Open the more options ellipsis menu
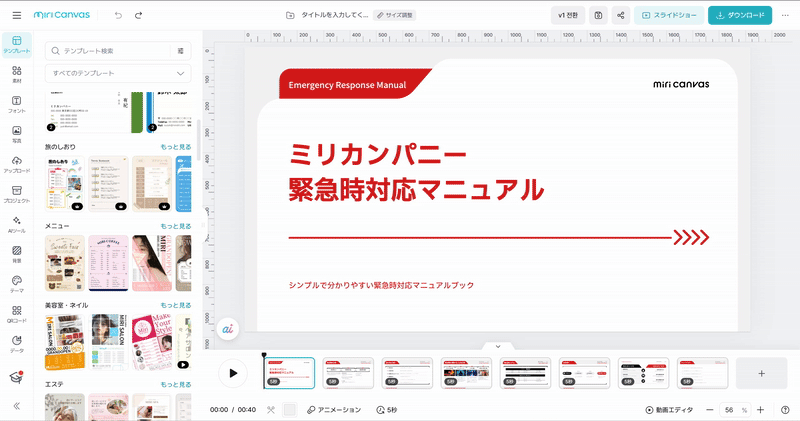Screen dimensions: 800x421 pyautogui.click(x=785, y=15)
